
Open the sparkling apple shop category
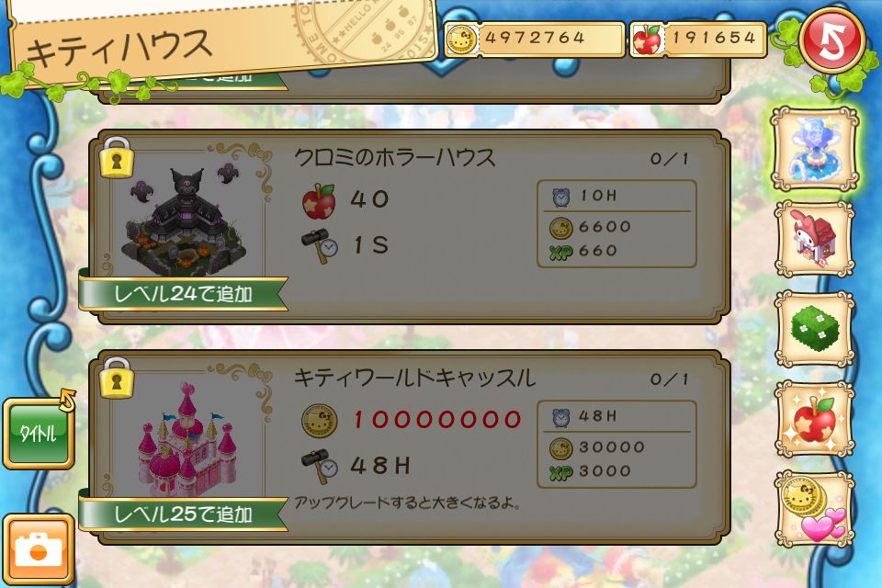pos(815,419)
